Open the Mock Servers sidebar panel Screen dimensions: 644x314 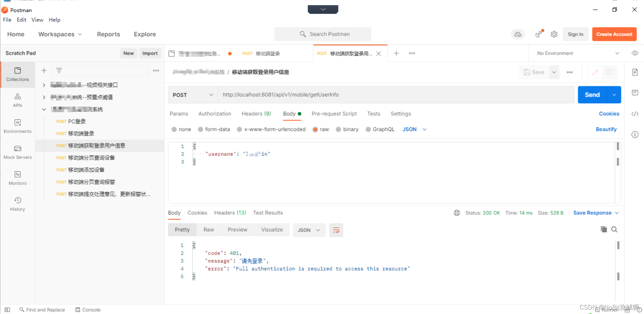18,152
